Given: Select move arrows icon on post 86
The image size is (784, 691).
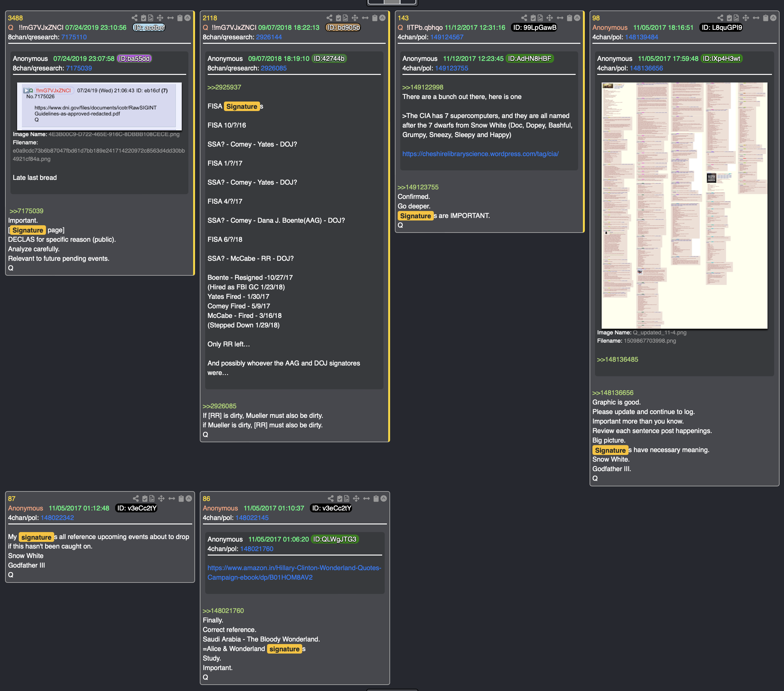Looking at the screenshot, I should 356,498.
